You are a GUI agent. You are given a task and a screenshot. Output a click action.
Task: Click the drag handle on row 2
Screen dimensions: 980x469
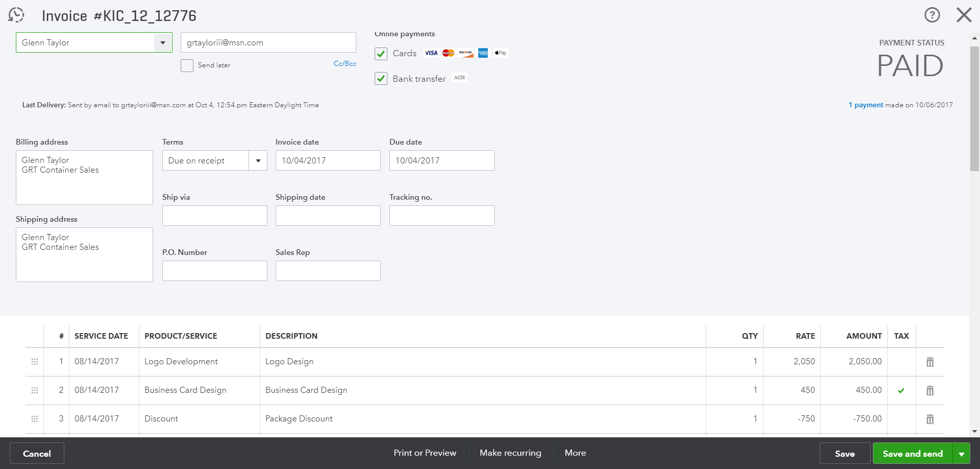point(35,390)
